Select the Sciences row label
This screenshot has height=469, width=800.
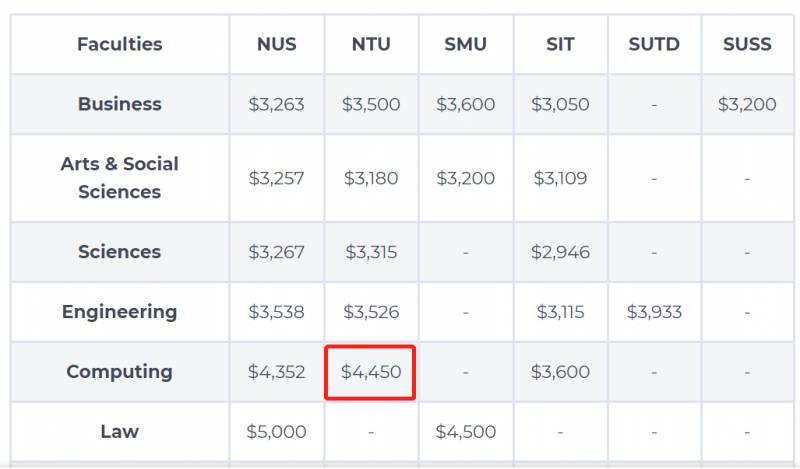point(119,252)
